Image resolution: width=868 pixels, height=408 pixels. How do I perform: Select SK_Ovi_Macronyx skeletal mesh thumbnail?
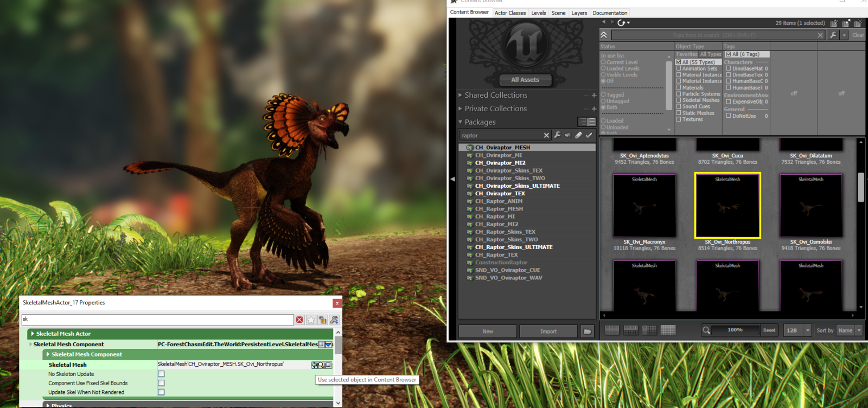[644, 206]
